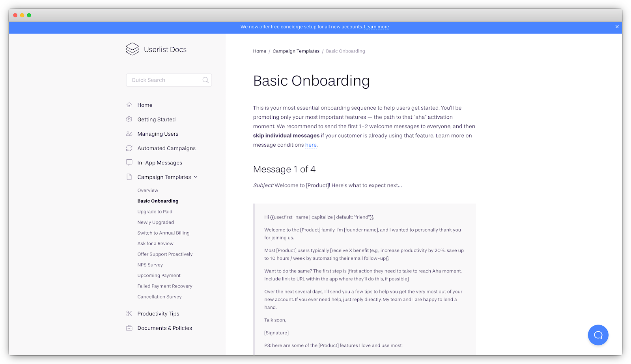Click the Documents & Policies icon
Screen dimensions: 631x364
pyautogui.click(x=129, y=328)
